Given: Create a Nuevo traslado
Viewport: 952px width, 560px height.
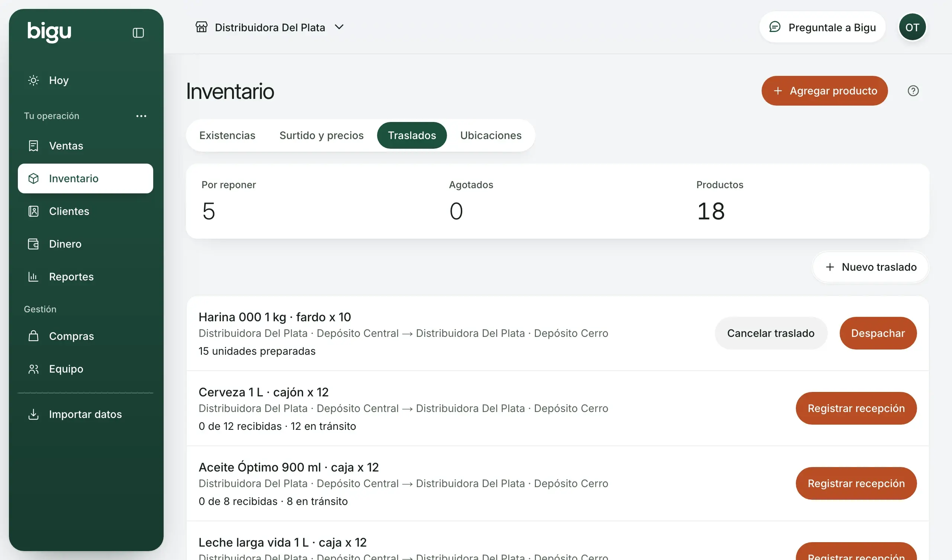Looking at the screenshot, I should (870, 267).
